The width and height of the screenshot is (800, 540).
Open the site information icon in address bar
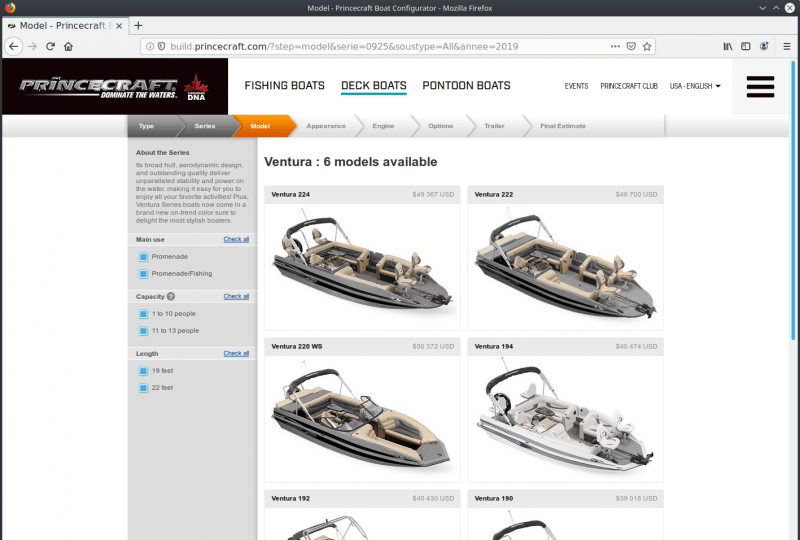[x=150, y=46]
